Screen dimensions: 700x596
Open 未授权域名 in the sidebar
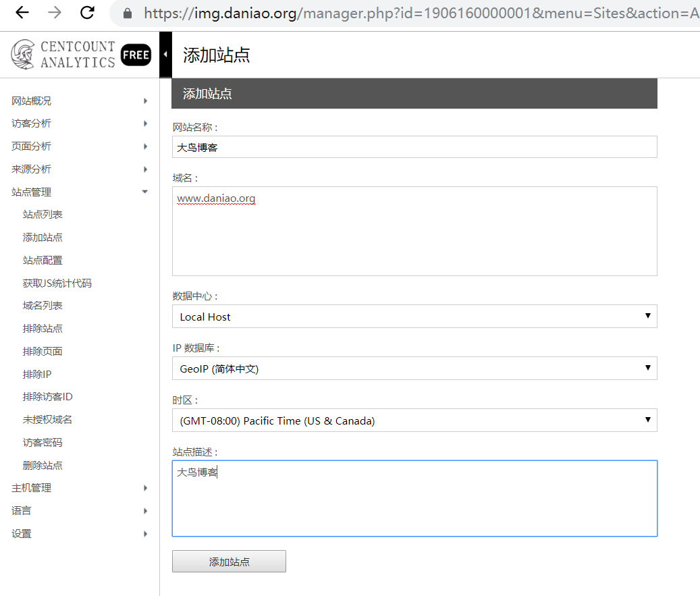point(47,420)
